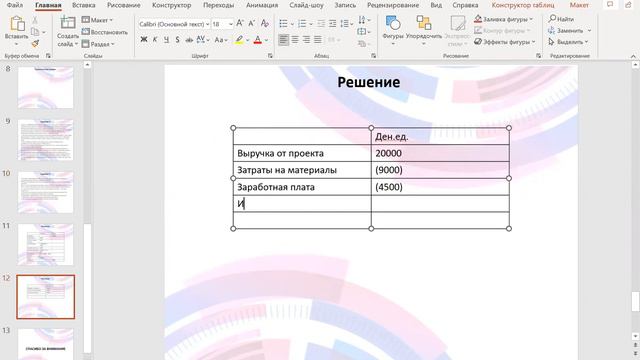Click the Format Painter brush icon

pyautogui.click(x=36, y=43)
